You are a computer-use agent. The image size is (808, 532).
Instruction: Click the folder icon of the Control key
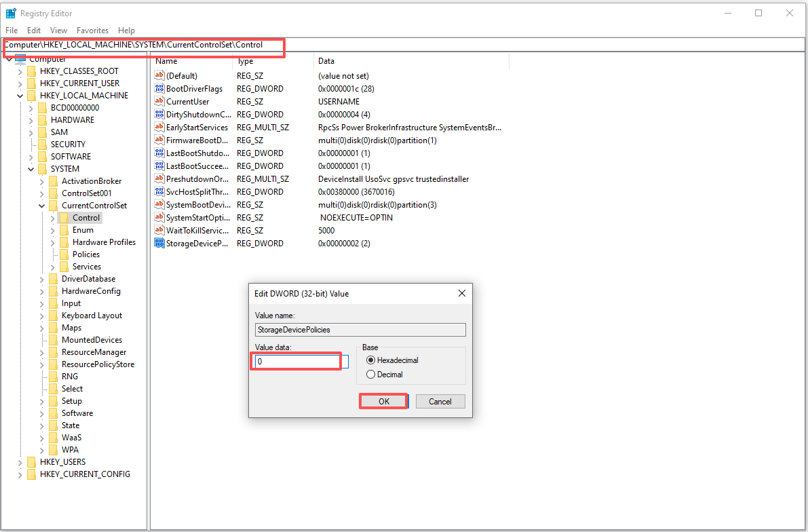click(x=62, y=217)
